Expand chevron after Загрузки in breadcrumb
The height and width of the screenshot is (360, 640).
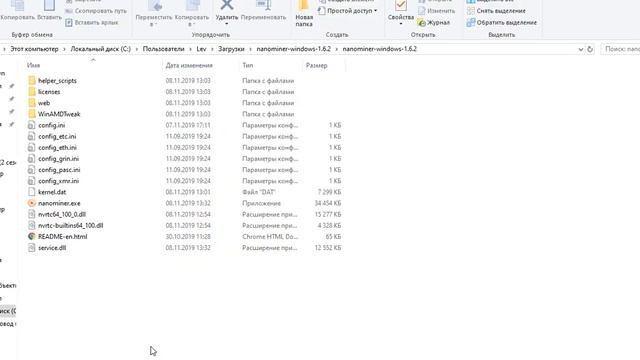[251, 49]
